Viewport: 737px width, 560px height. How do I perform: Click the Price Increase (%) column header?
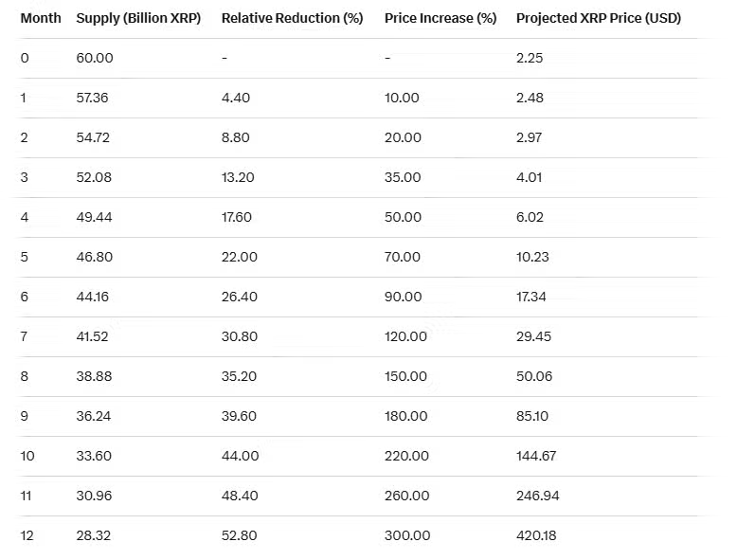440,18
